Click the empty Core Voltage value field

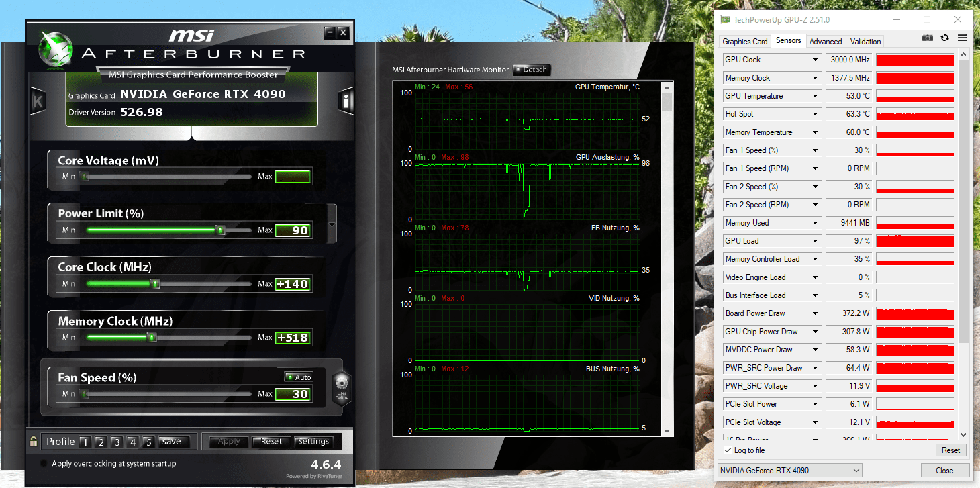[x=293, y=177]
